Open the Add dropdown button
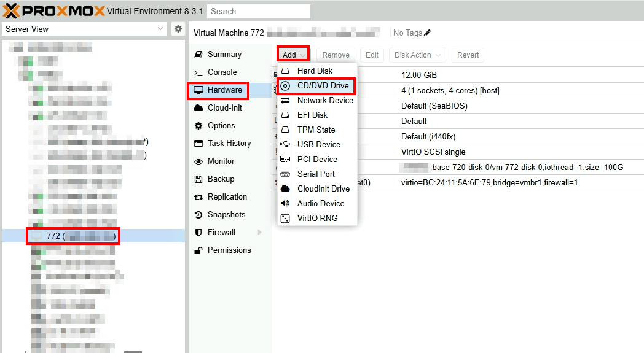 point(293,55)
